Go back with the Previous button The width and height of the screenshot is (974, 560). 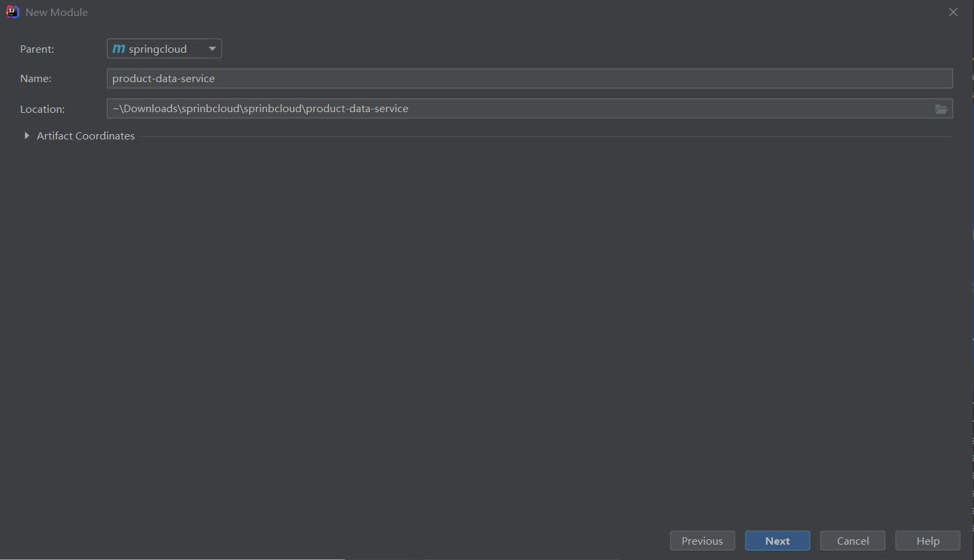click(702, 541)
